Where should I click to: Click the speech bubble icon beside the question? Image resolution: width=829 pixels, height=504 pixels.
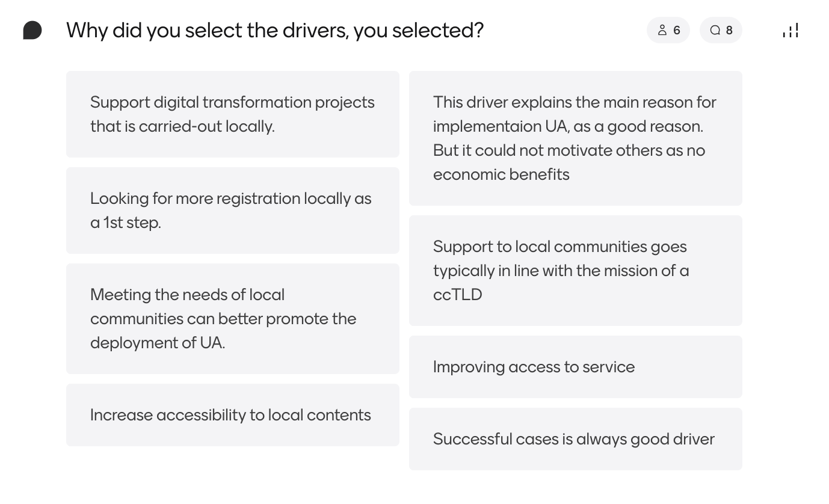(x=32, y=30)
